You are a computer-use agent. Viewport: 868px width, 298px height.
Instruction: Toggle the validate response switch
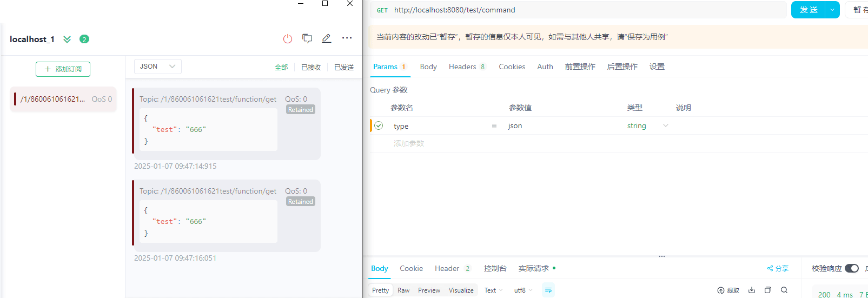pos(851,268)
